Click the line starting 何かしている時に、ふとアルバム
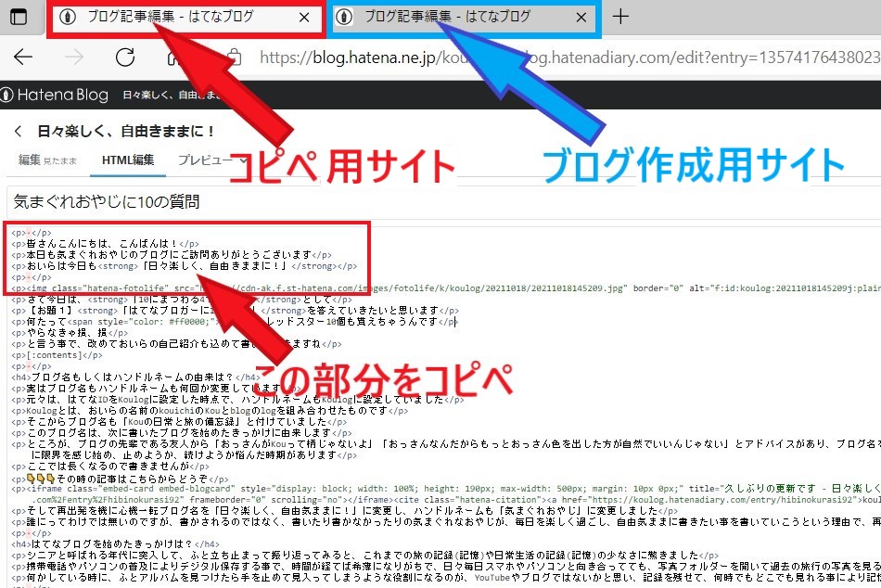The image size is (881, 588). coord(446,577)
